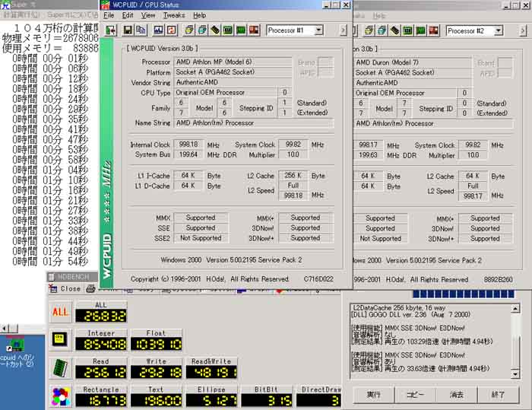532x410 pixels.
Task: Click the SSE2 Not Supported field in the Processor #1 window
Action: [201, 238]
